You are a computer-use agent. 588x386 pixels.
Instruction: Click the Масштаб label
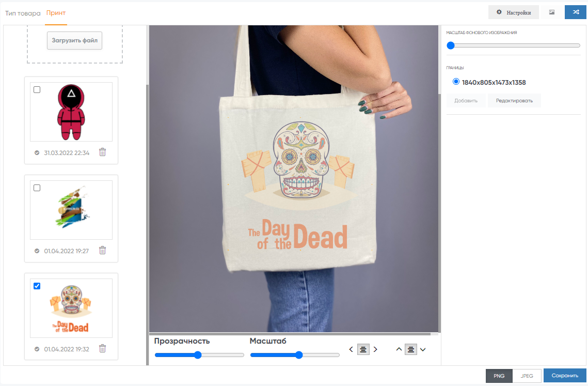pyautogui.click(x=268, y=341)
